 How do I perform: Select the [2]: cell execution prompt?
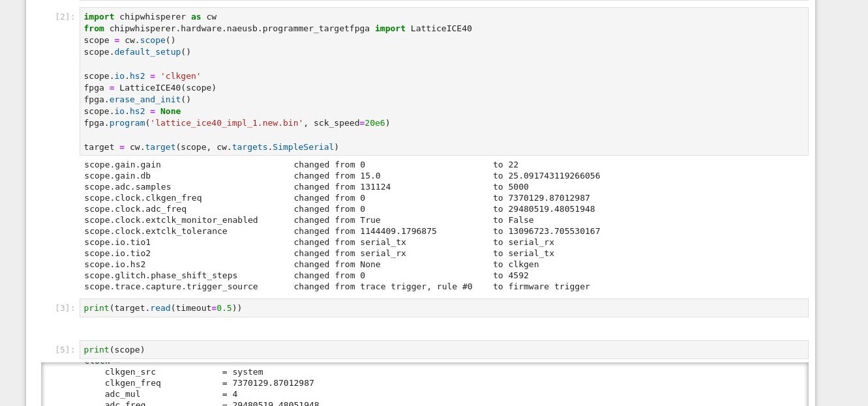point(65,17)
